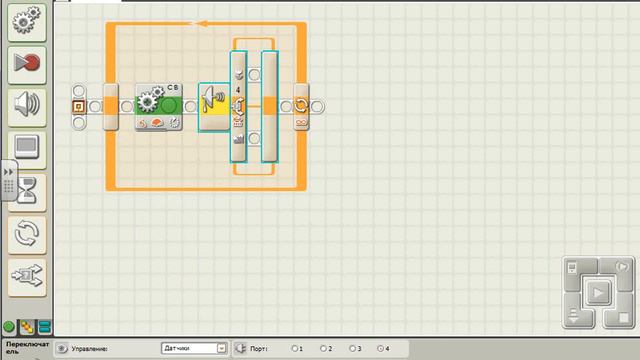Click the Переключатель panel title
The image size is (640, 360).
point(27,348)
